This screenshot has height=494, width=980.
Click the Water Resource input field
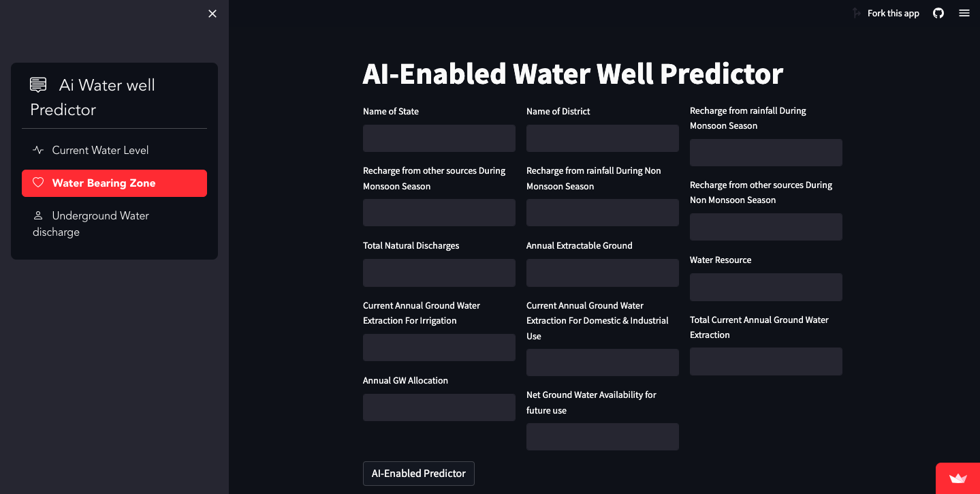(x=765, y=287)
